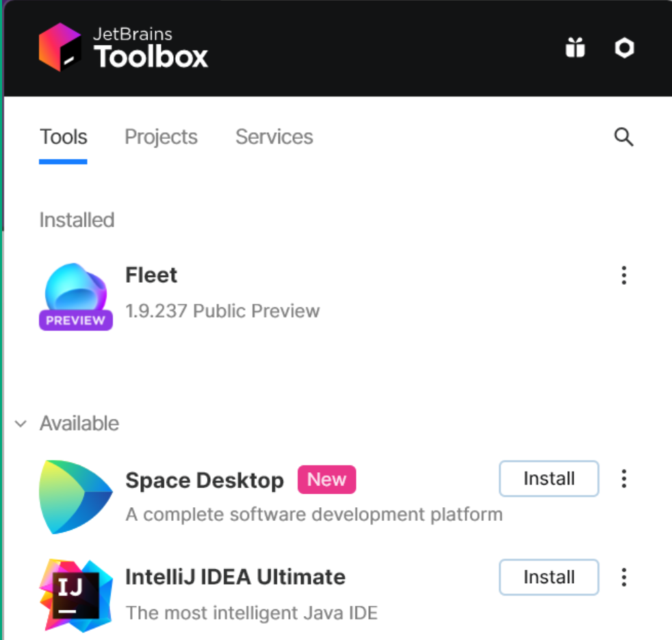Switch to the Services tab
The height and width of the screenshot is (640, 672).
click(274, 137)
